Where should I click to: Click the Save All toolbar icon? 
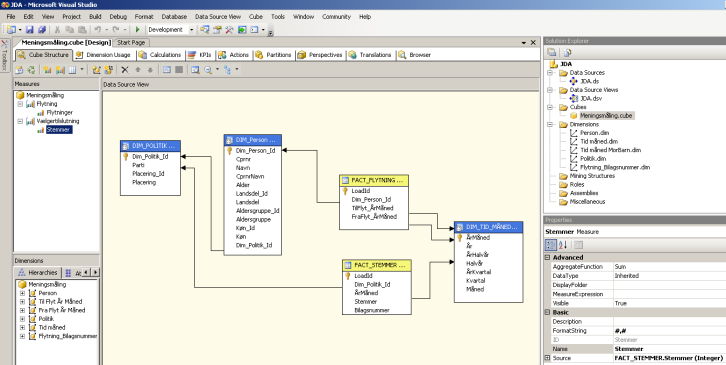[x=42, y=30]
